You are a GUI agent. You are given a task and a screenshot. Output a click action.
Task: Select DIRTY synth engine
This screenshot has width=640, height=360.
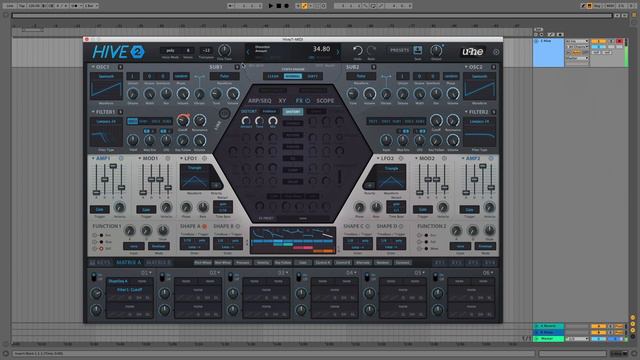point(313,76)
